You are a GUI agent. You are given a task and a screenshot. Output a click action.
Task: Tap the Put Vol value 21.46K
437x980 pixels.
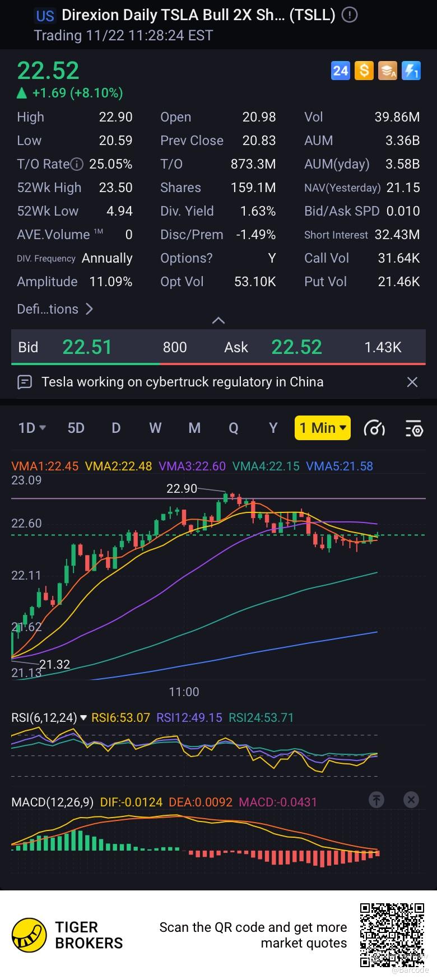click(x=399, y=282)
